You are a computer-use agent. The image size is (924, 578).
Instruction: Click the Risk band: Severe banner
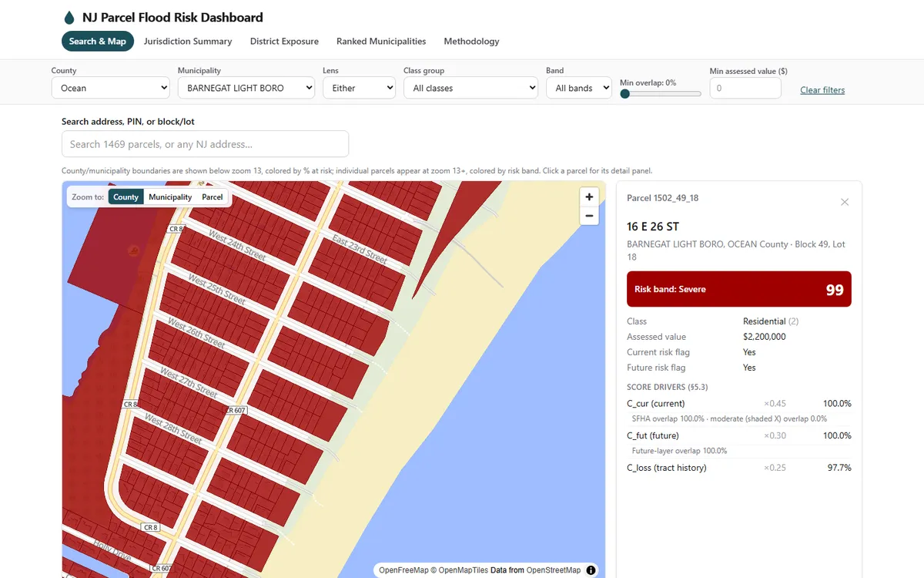(x=739, y=289)
